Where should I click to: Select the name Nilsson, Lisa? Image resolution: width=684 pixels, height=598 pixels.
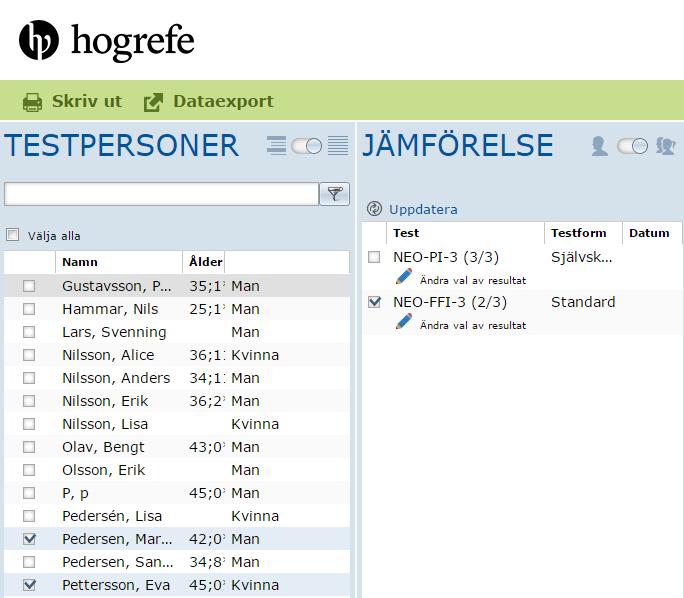pos(105,424)
